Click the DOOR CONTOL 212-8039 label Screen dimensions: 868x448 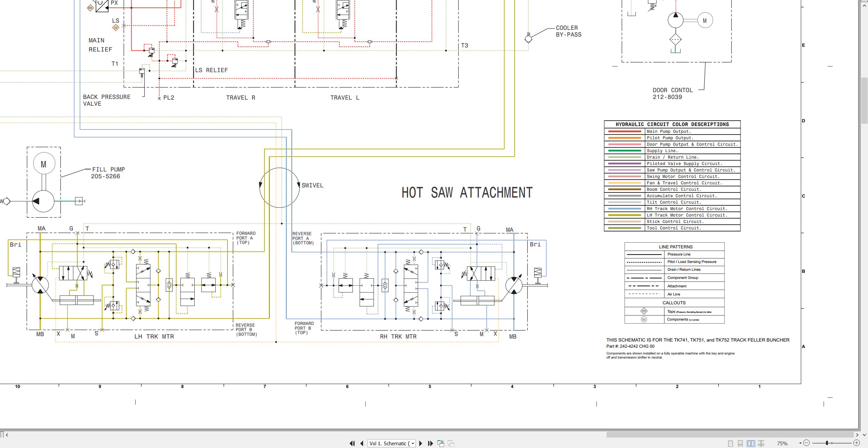click(673, 94)
